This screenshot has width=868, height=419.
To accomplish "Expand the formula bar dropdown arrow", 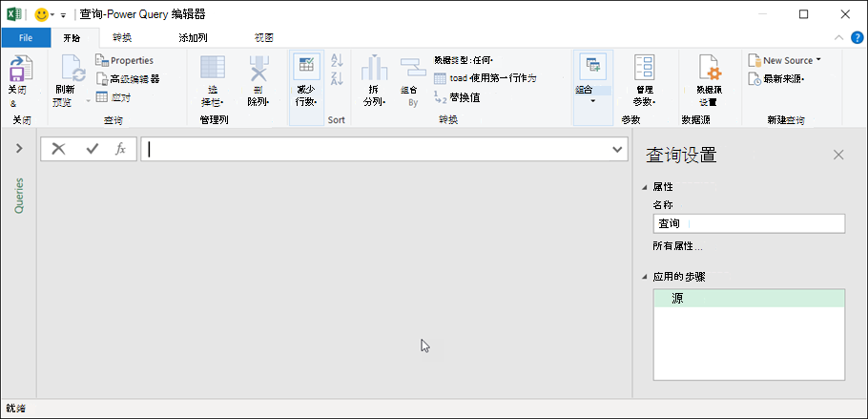I will (617, 150).
